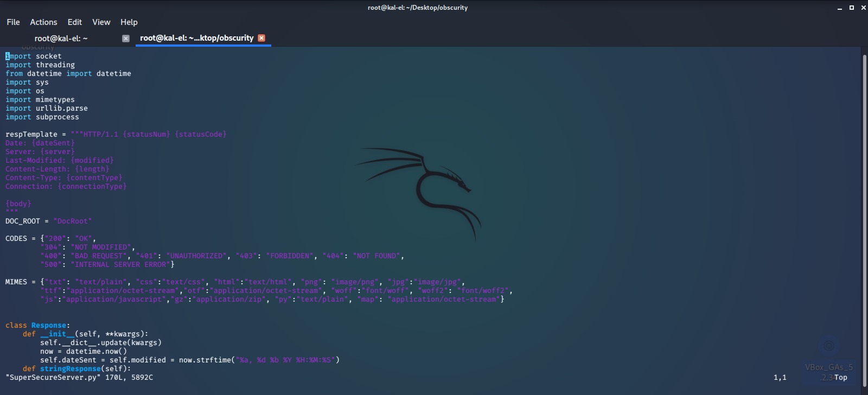Click the 'import mimetypes' line

tap(40, 100)
